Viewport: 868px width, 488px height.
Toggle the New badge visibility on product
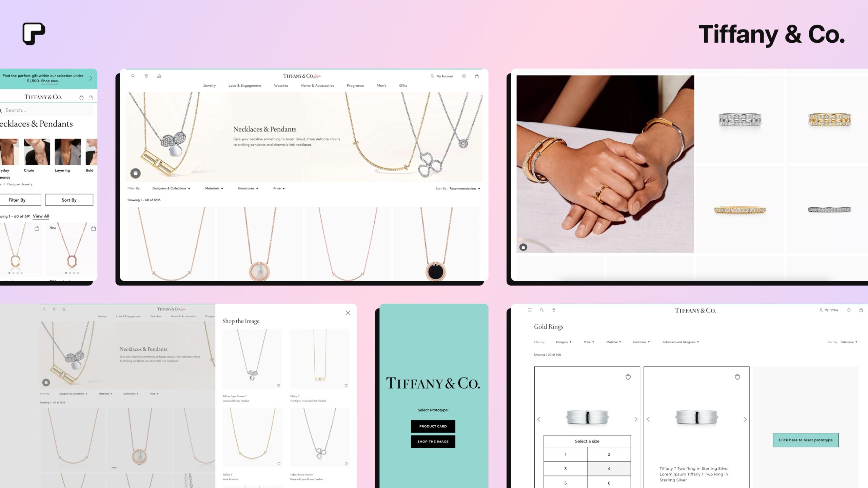pyautogui.click(x=53, y=227)
